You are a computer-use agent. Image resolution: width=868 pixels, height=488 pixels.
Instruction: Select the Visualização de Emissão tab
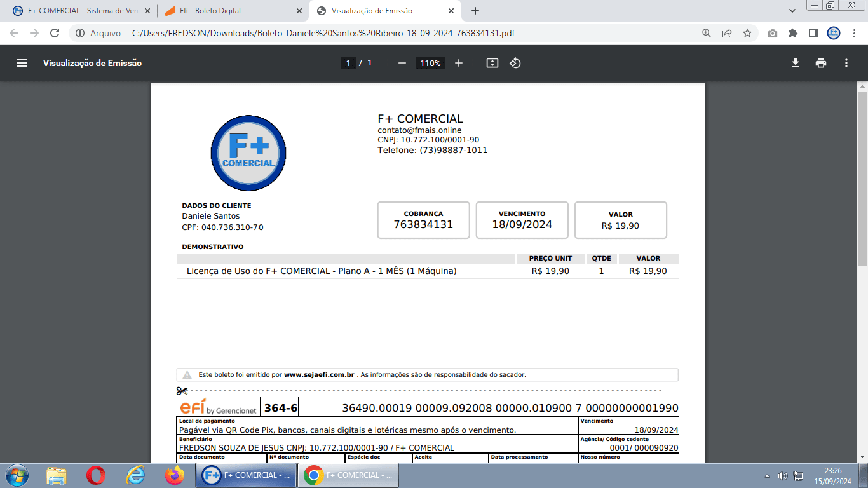click(384, 11)
